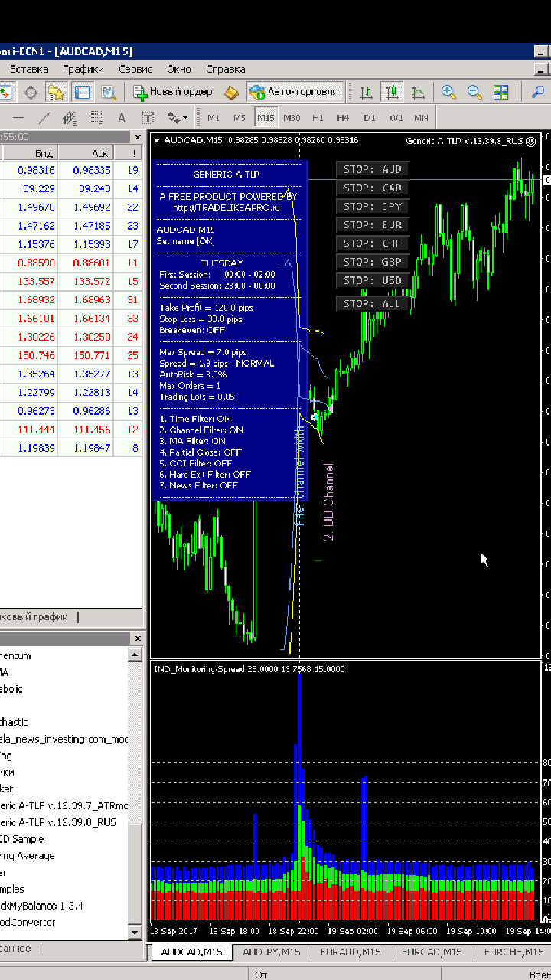Select the text tool A

pyautogui.click(x=121, y=118)
